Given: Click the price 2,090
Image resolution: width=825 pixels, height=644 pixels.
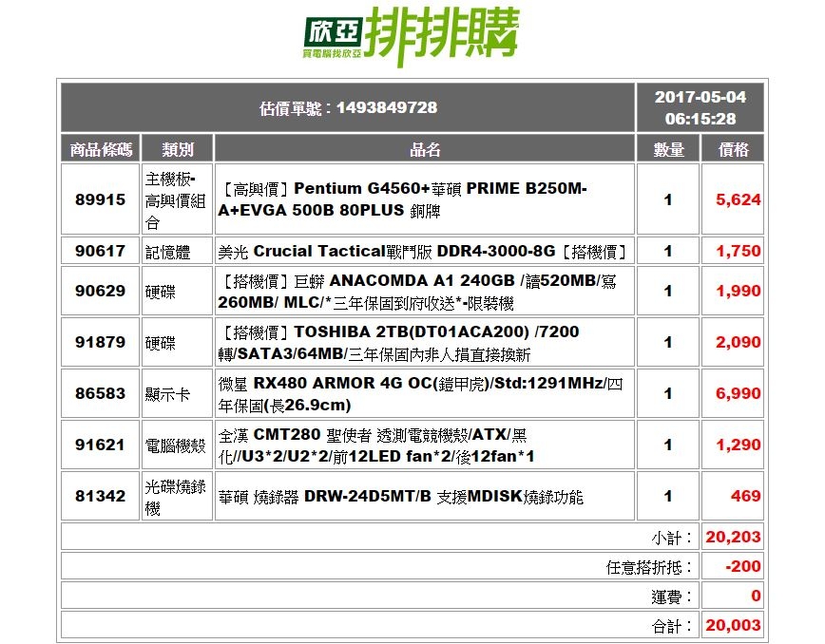Looking at the screenshot, I should click(x=738, y=342).
